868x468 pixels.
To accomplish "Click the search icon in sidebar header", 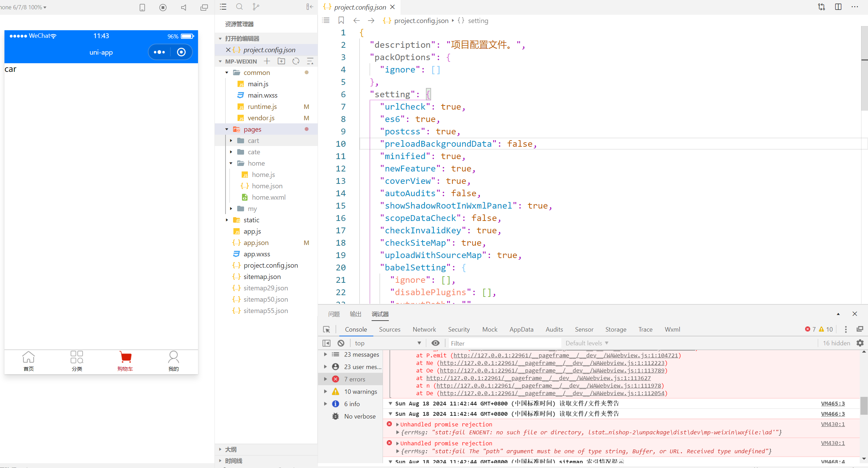I will pyautogui.click(x=239, y=7).
